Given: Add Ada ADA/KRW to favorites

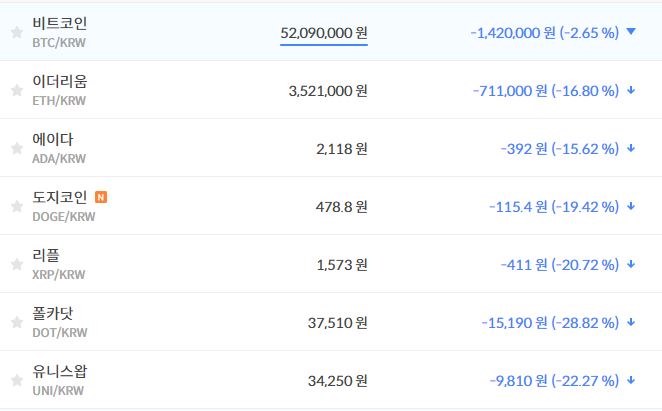Looking at the screenshot, I should [x=16, y=148].
